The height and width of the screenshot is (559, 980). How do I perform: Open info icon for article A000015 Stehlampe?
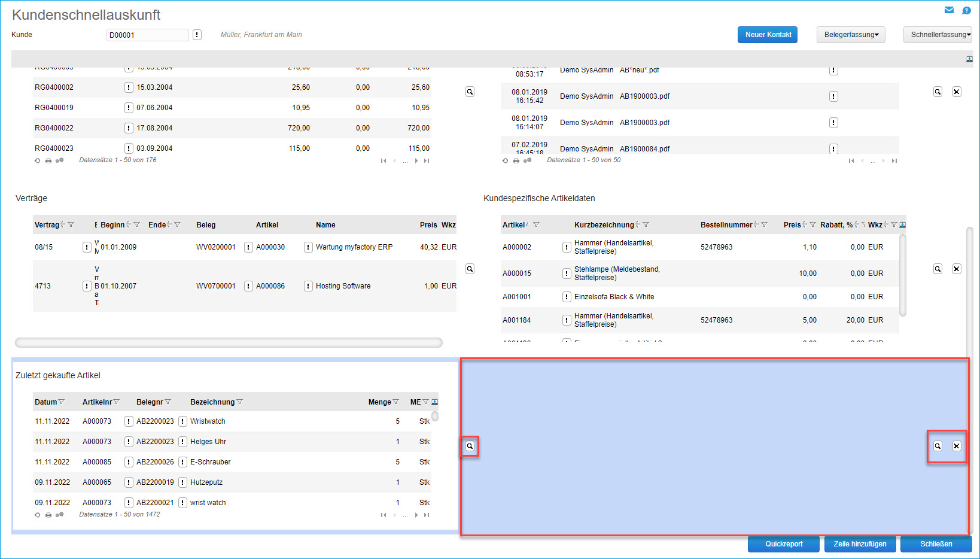(567, 274)
